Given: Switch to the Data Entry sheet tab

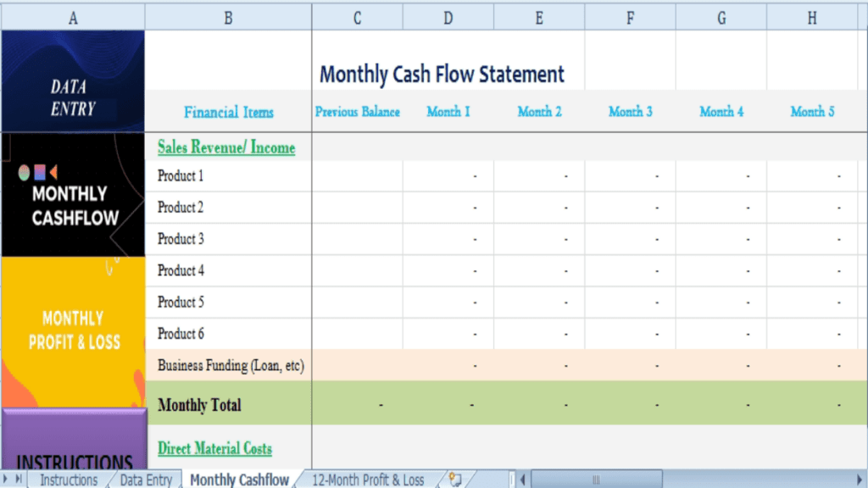Looking at the screenshot, I should pos(144,480).
